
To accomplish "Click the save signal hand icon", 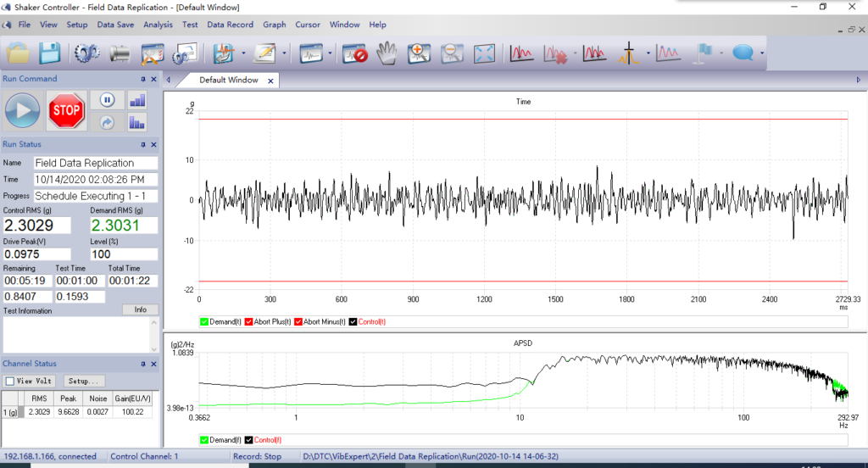I will point(224,53).
